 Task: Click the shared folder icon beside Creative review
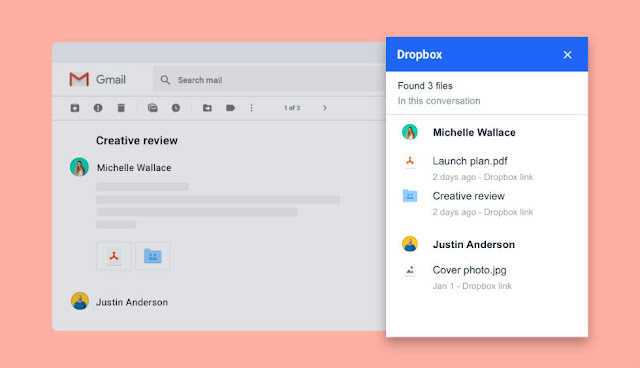410,196
